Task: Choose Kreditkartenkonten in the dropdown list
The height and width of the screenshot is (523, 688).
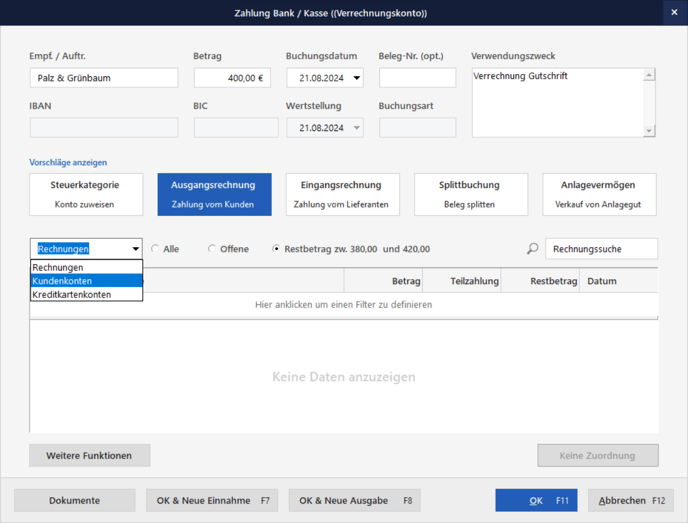Action: pos(86,294)
